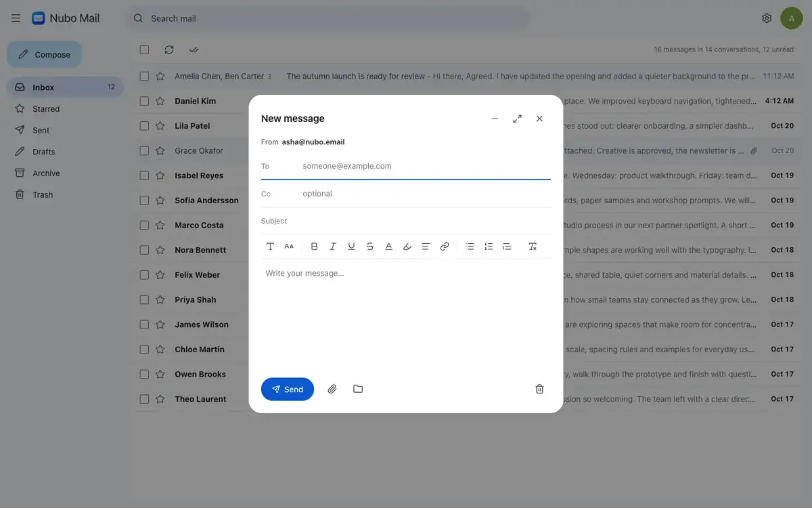The image size is (812, 508).
Task: Tick the select all messages checkbox
Action: point(144,49)
